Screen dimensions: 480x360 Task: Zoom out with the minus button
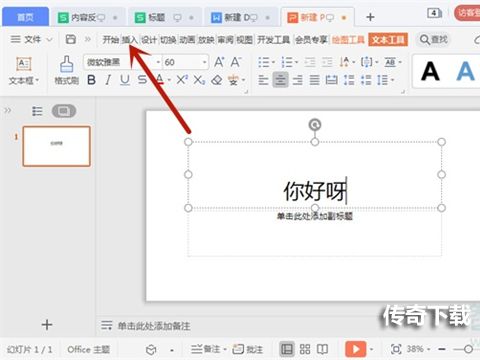click(x=442, y=349)
